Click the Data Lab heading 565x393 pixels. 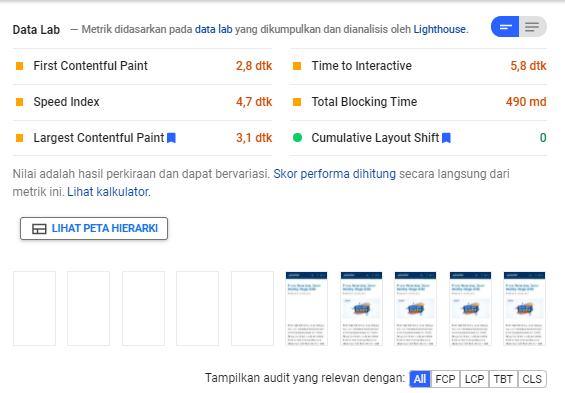pos(36,30)
